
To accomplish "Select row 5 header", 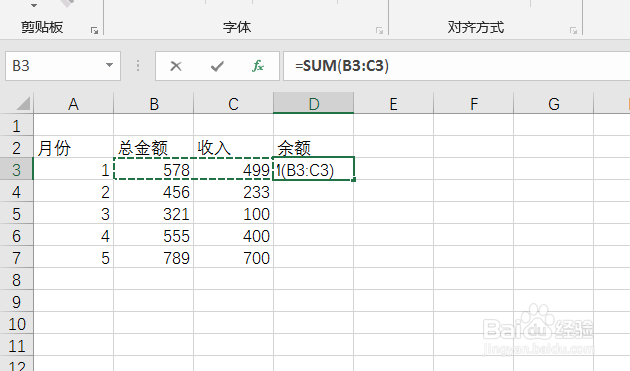I will (16, 214).
